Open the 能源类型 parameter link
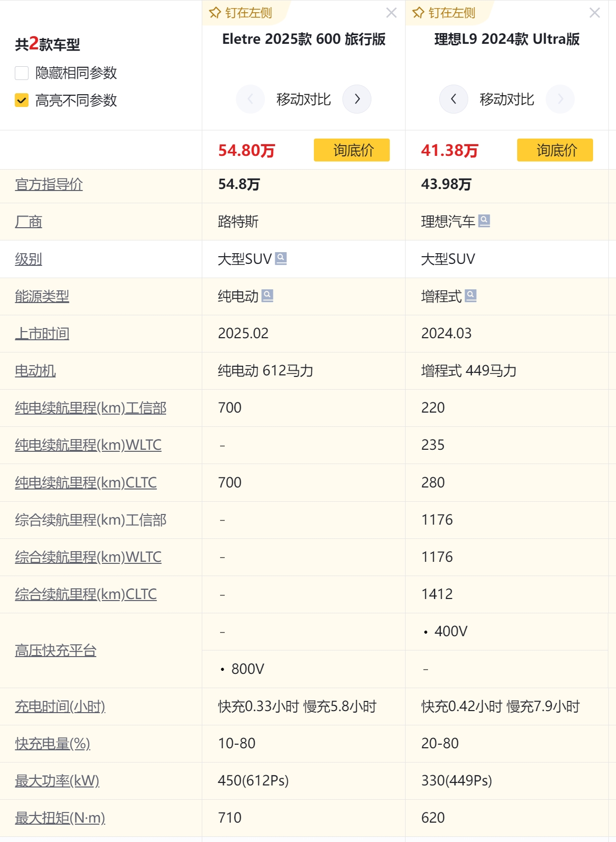 point(42,296)
